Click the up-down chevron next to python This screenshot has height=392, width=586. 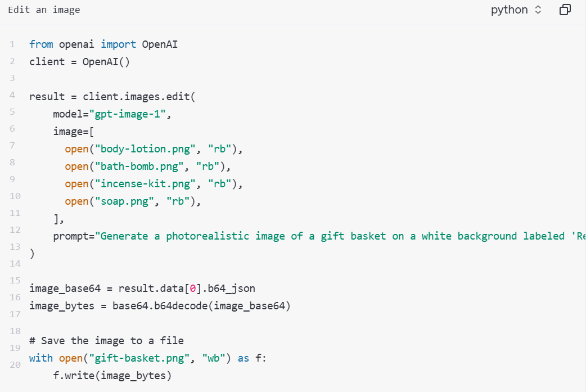point(538,10)
